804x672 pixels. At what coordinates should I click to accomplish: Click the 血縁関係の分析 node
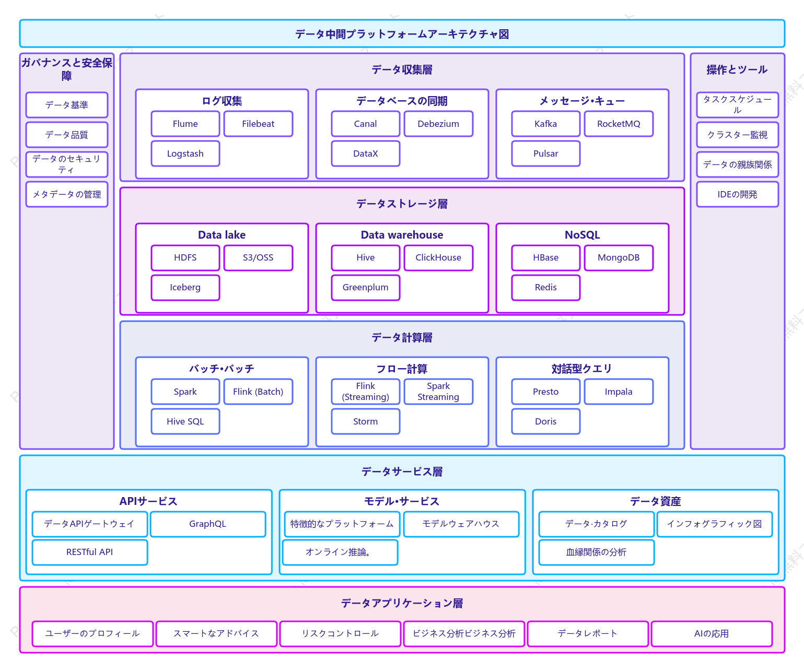597,552
